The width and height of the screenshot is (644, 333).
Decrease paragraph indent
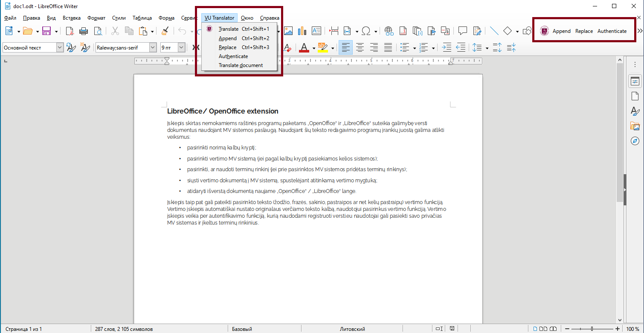pyautogui.click(x=460, y=47)
